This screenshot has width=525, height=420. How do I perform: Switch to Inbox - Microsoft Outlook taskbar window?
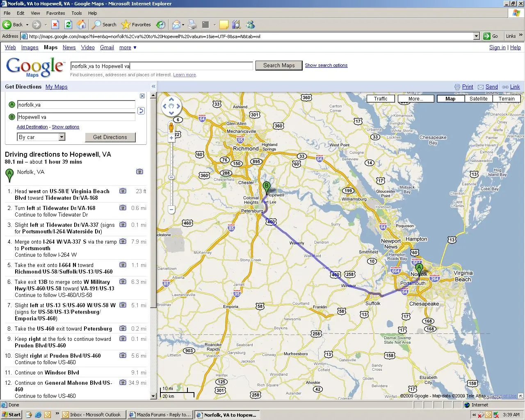94,415
